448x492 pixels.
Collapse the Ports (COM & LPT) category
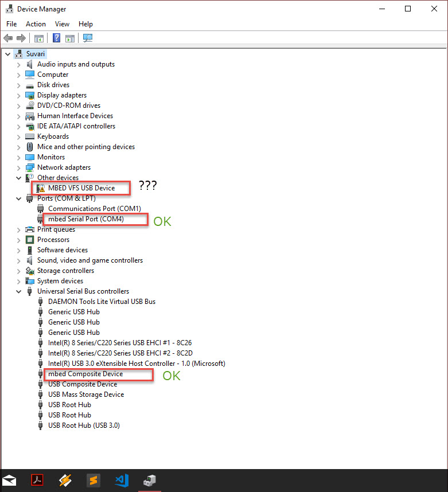click(x=18, y=198)
